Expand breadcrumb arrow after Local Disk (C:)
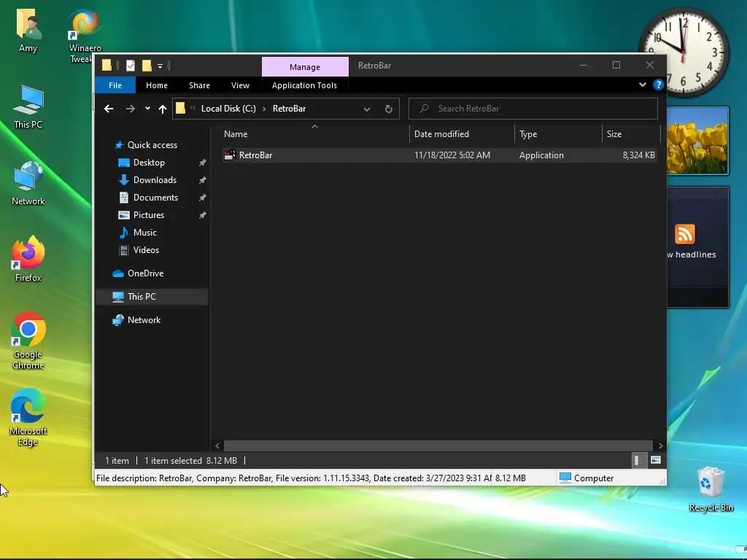 point(264,109)
